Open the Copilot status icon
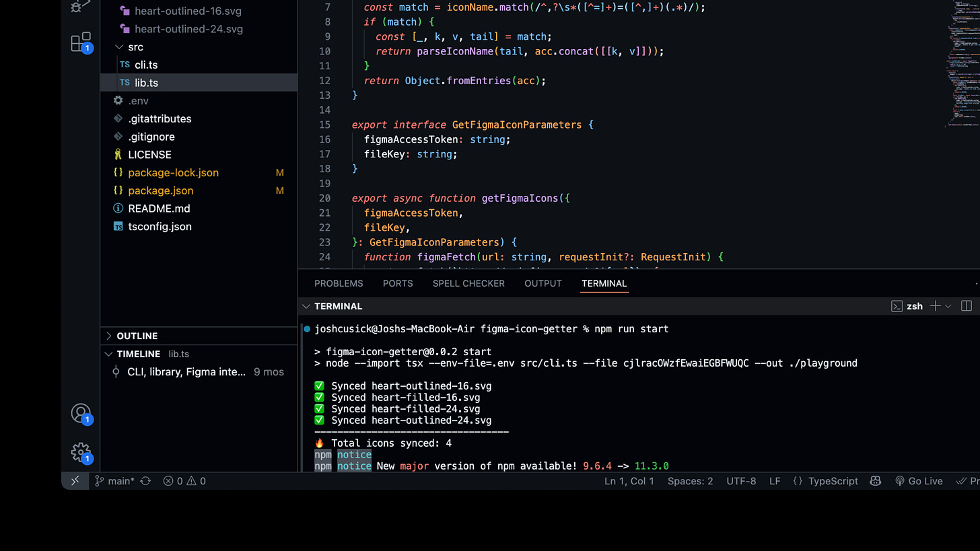This screenshot has height=551, width=980. (876, 481)
